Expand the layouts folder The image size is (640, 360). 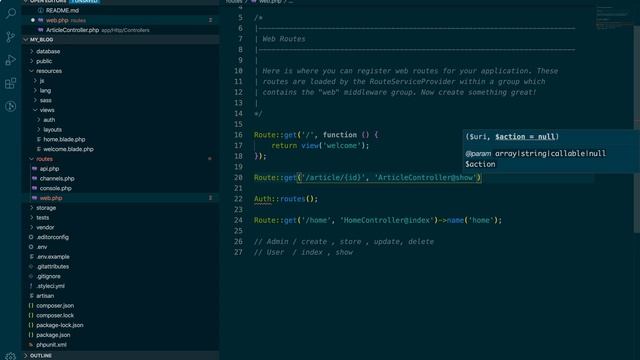coord(39,130)
